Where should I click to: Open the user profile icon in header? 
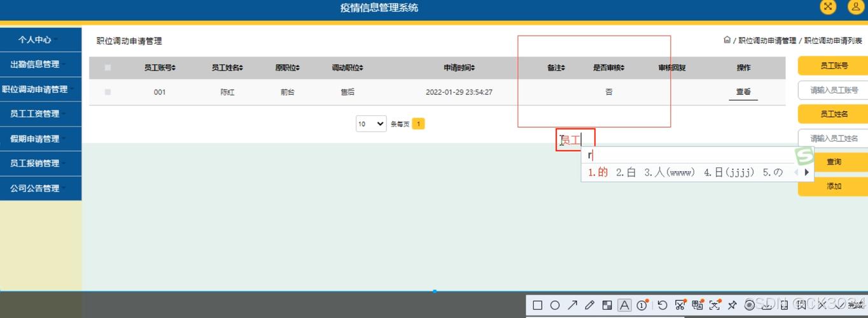tap(855, 7)
